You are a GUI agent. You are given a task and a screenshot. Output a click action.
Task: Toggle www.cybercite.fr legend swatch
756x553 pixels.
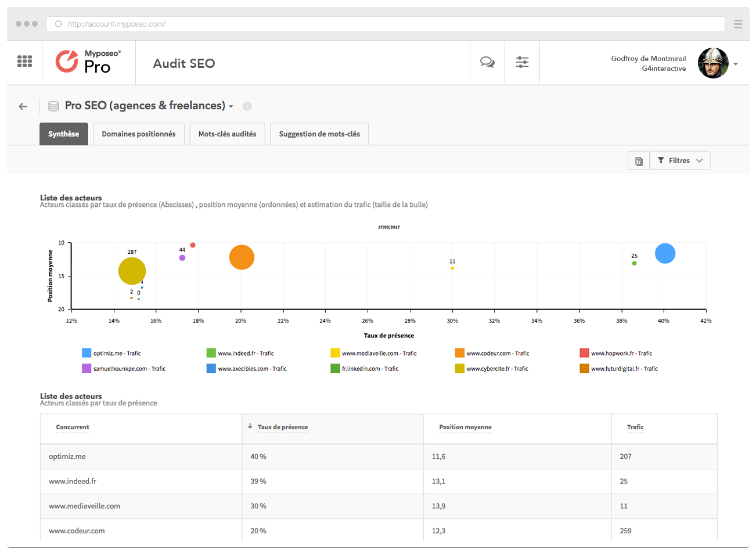(460, 368)
